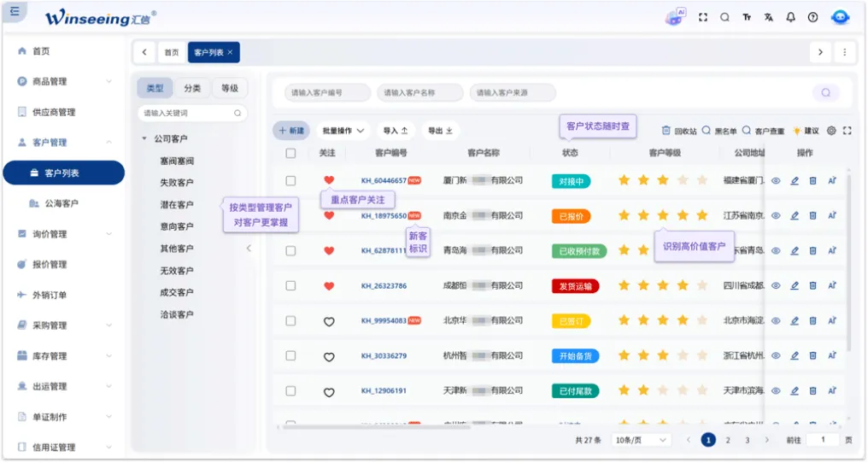Click the purple search button beside filters

coord(825,92)
